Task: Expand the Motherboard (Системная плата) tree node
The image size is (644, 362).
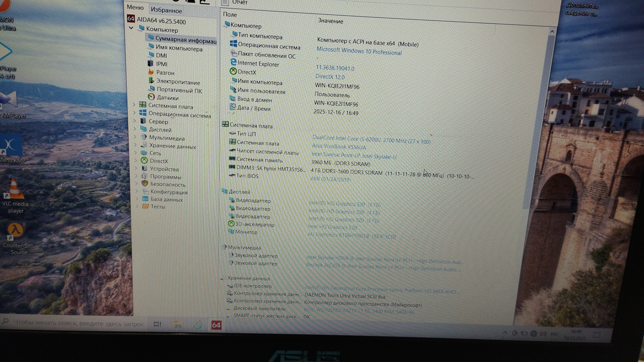Action: 135,105
